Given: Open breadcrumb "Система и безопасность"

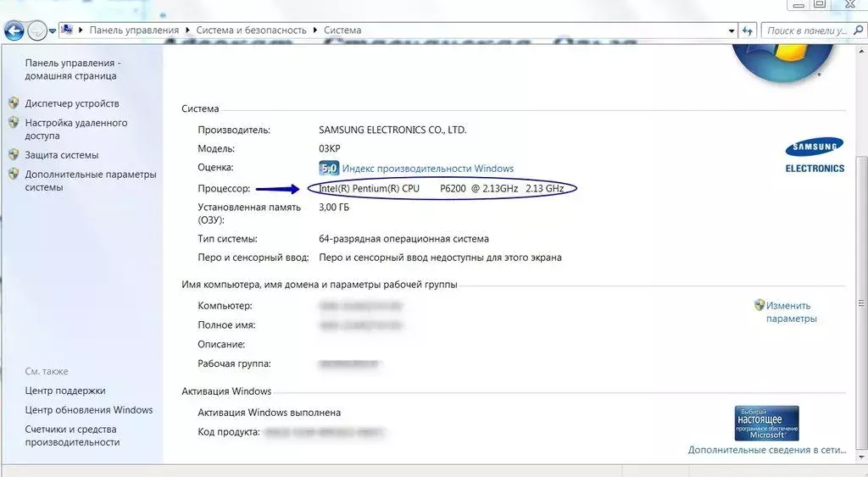Looking at the screenshot, I should (251, 30).
